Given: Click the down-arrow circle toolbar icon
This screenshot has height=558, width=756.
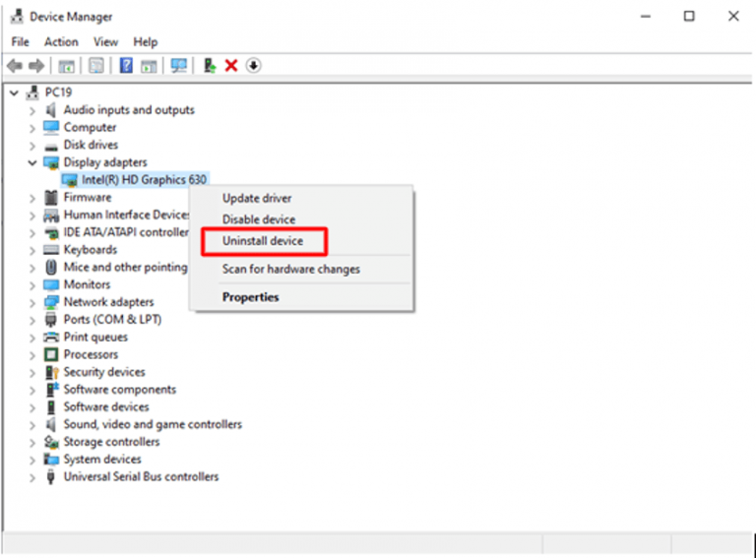Looking at the screenshot, I should [x=253, y=66].
